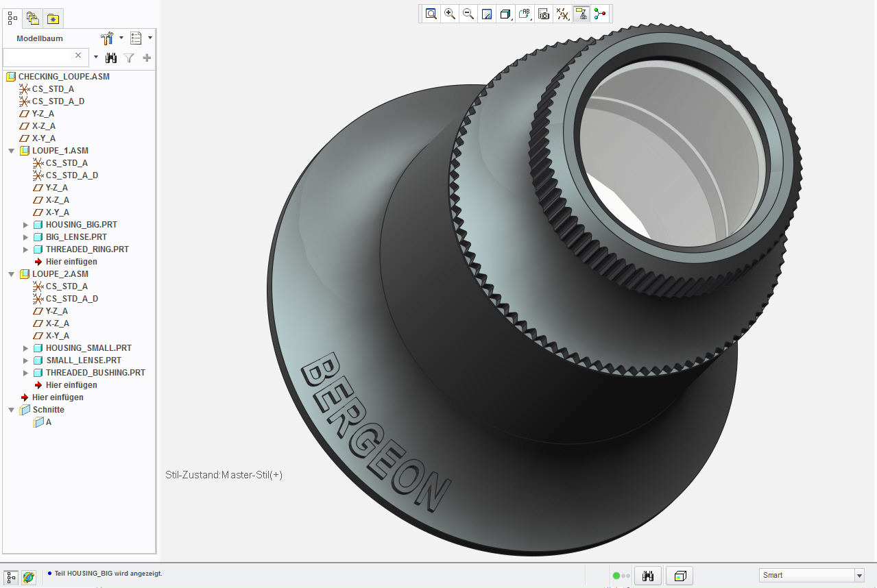Click the view manager camera icon
877x588 pixels.
[x=544, y=14]
